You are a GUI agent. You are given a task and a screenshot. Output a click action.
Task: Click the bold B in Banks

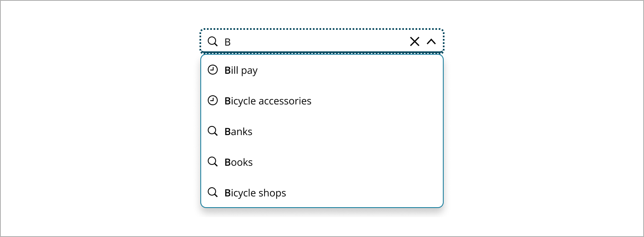pos(227,132)
